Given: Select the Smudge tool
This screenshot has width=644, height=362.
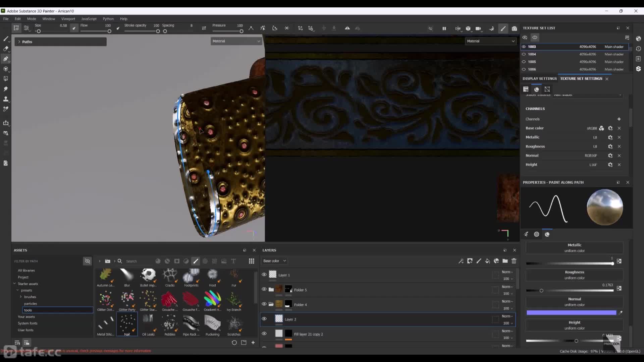Looking at the screenshot, I should click(x=6, y=89).
